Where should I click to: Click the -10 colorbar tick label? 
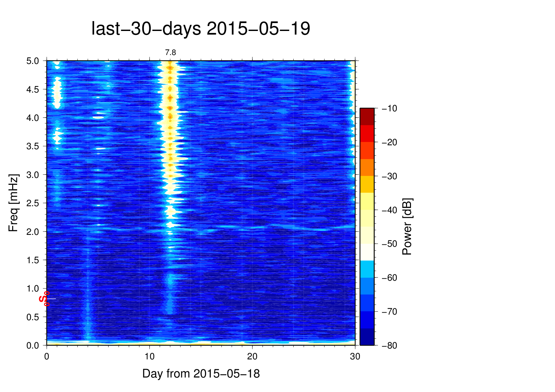tap(389, 108)
